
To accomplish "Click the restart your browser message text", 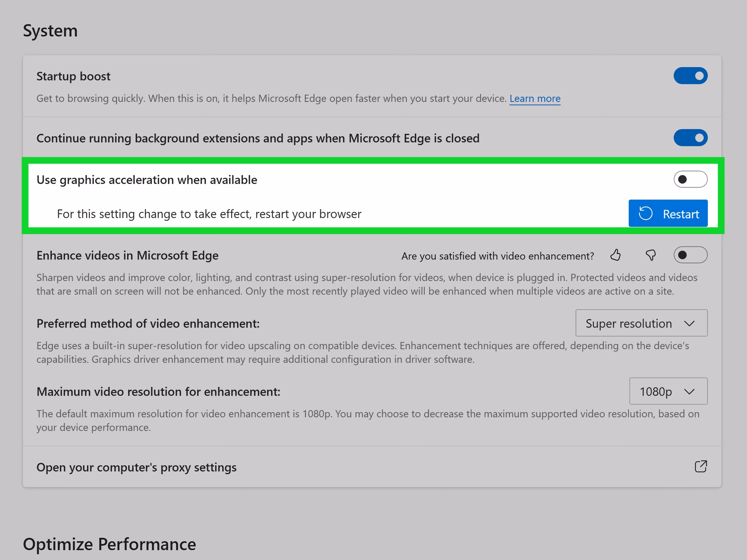I will pyautogui.click(x=209, y=214).
